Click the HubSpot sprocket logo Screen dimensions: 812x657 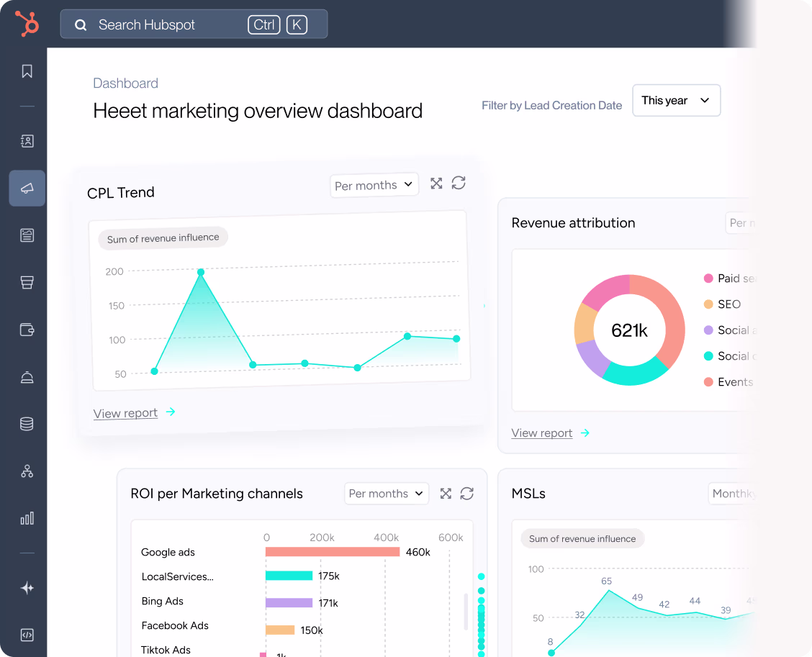click(27, 24)
